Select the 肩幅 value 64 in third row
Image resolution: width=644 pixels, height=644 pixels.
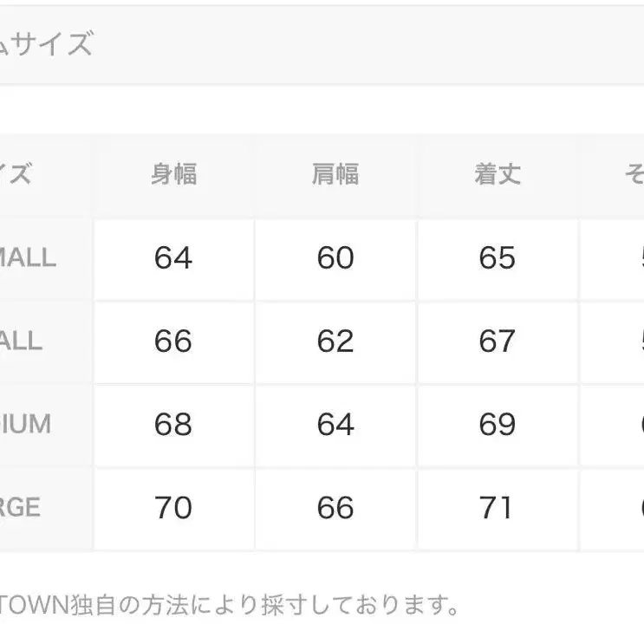[x=335, y=425]
